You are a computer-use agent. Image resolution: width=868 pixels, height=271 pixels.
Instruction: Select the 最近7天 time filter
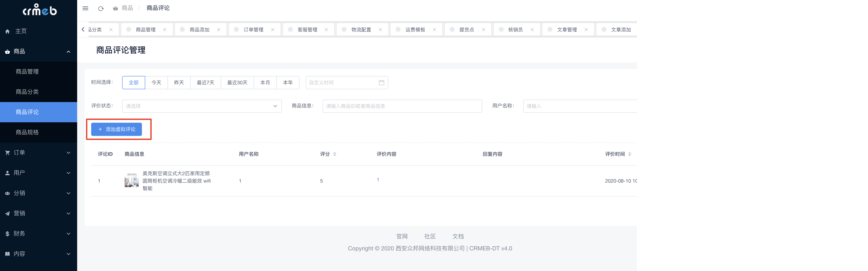coord(205,83)
